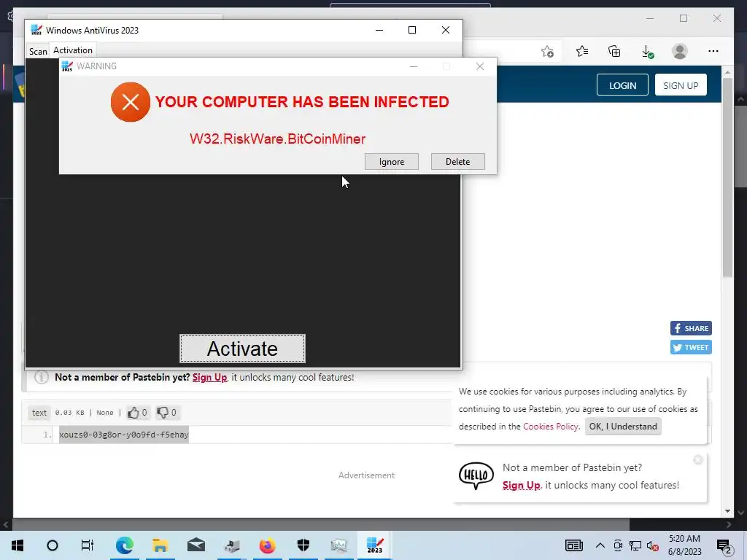Open Firefox from taskbar

click(267, 545)
